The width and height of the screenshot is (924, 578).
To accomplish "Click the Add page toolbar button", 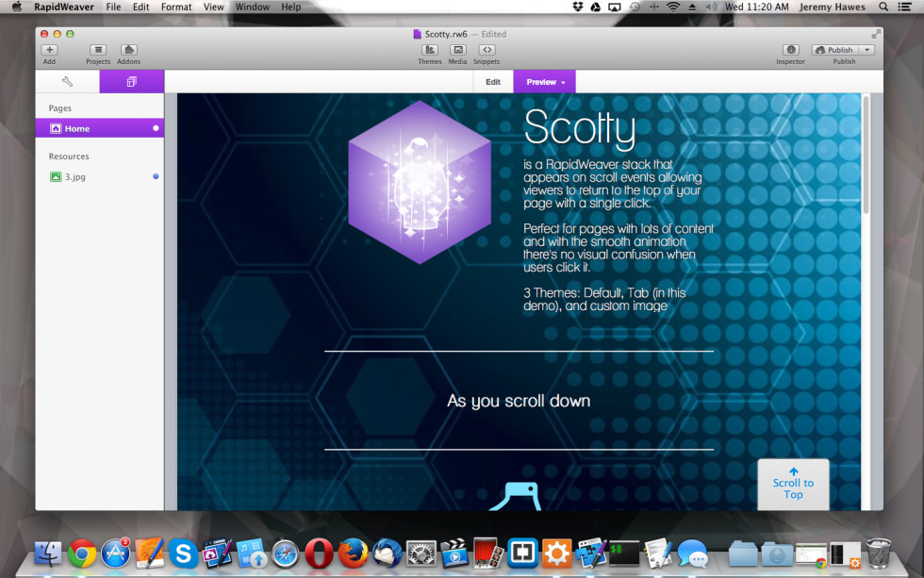I will [49, 50].
